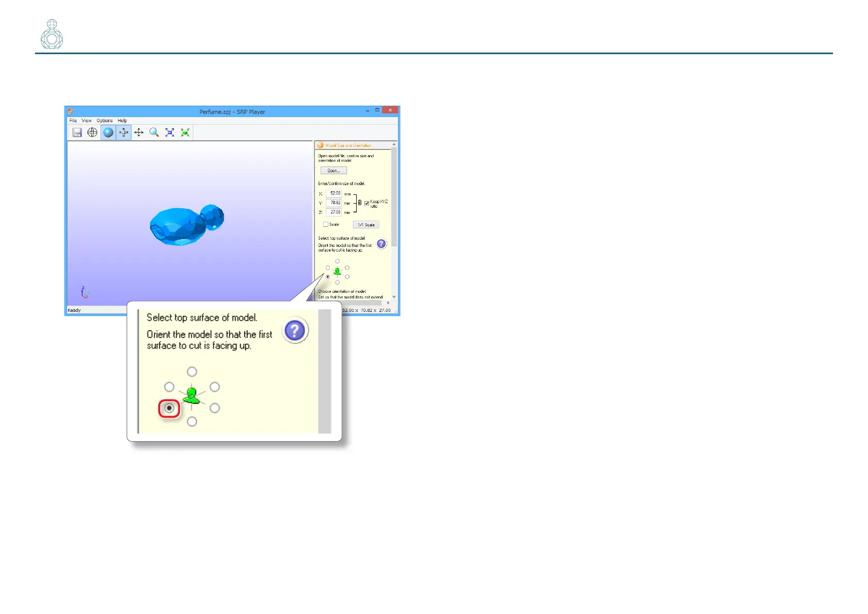Open the File menu

(73, 121)
